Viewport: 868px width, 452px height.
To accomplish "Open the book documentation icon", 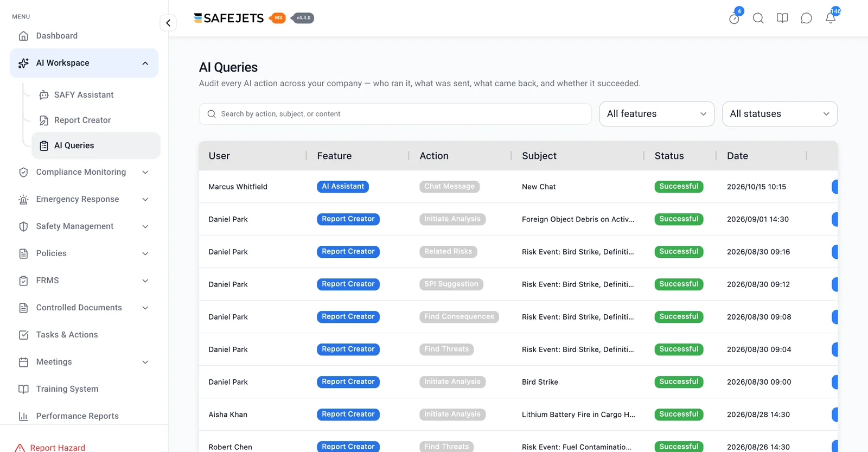I will click(x=782, y=18).
